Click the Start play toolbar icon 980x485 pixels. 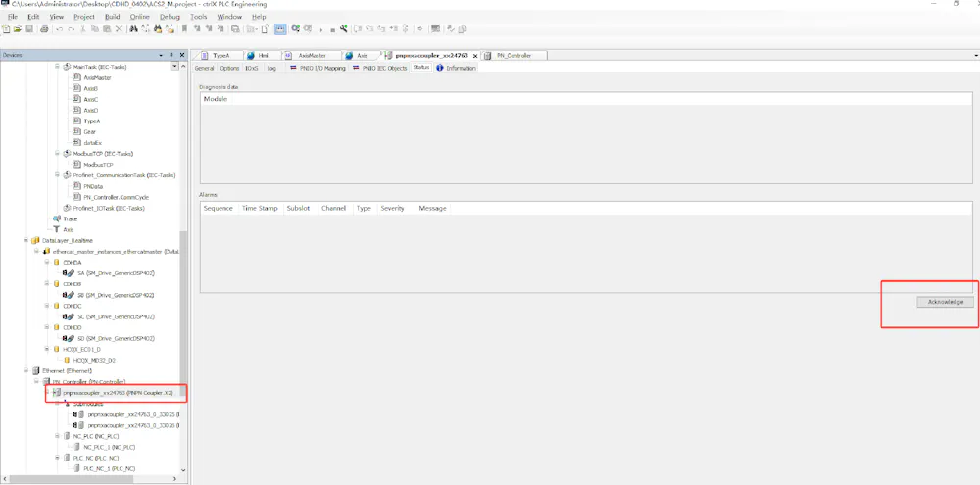point(321,29)
